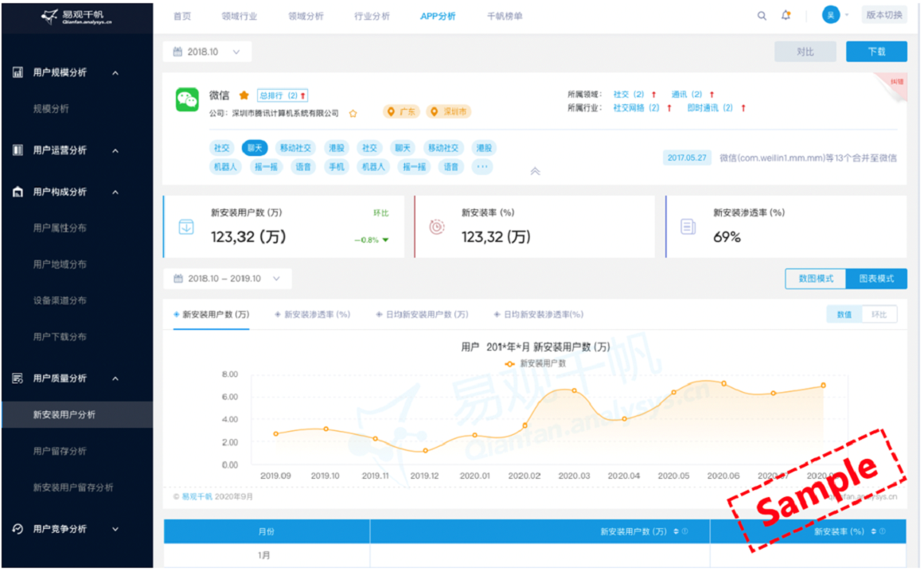This screenshot has height=571, width=924.
Task: Open the 2018.10 date dropdown
Action: [207, 52]
